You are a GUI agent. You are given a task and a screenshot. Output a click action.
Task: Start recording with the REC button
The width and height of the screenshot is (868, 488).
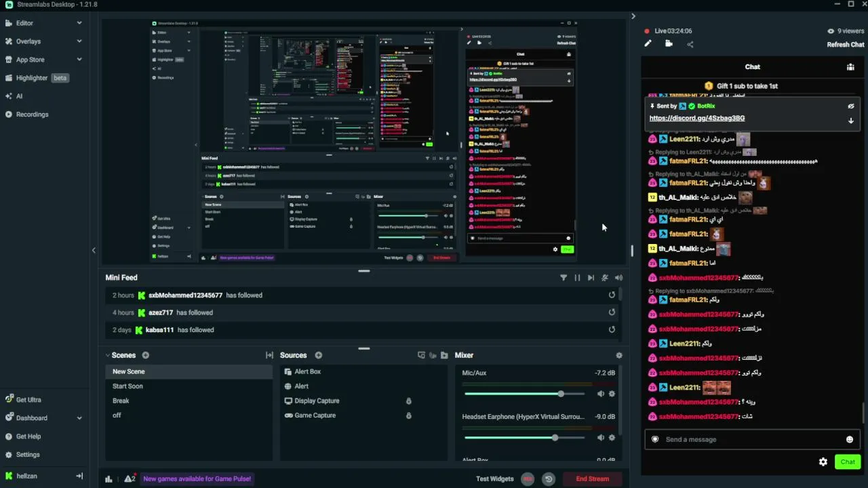[x=528, y=479]
